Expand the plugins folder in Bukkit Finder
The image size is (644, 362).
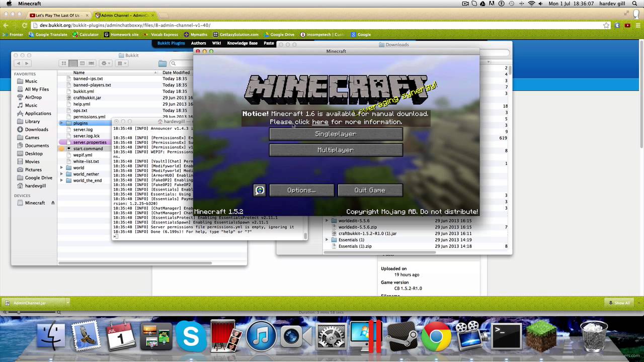click(x=62, y=123)
